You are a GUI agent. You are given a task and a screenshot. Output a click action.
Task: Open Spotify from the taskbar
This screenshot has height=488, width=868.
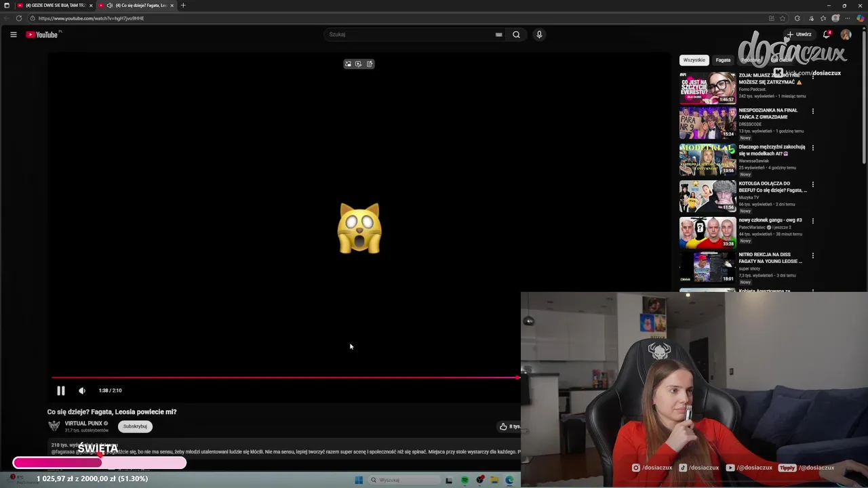point(465,480)
